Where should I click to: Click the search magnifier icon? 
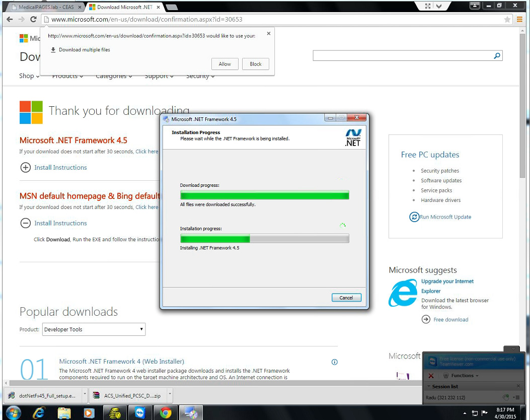[x=497, y=55]
